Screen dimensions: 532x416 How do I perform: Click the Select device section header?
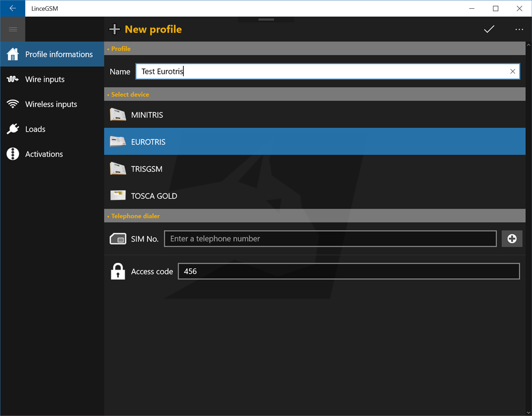pos(314,94)
